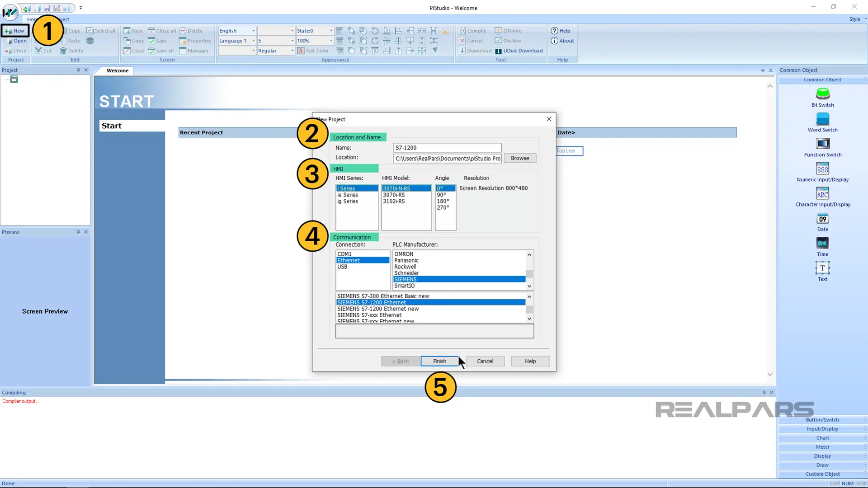Viewport: 868px width, 488px height.
Task: Click UDisk Download in Tool group
Action: click(519, 51)
